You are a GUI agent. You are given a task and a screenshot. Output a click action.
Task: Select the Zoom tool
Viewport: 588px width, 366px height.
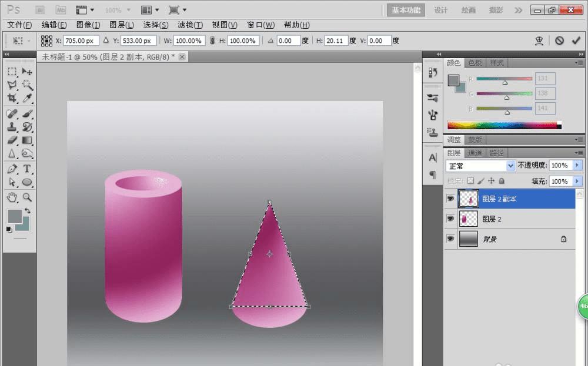point(27,197)
